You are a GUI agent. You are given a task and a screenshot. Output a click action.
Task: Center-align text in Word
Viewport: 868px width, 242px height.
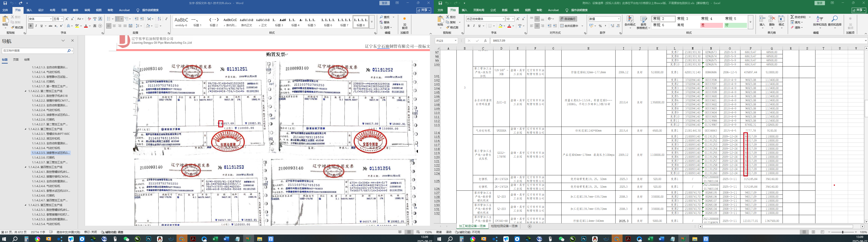114,26
